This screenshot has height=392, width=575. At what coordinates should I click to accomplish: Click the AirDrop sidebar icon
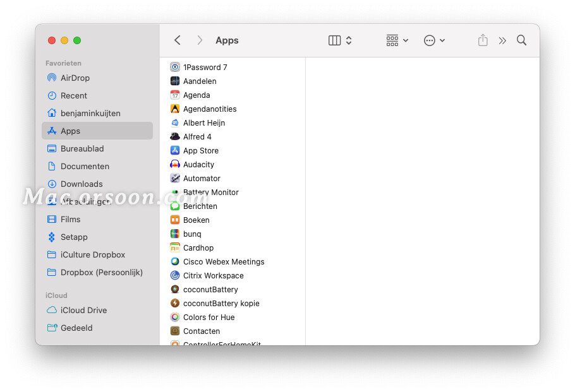coord(52,78)
